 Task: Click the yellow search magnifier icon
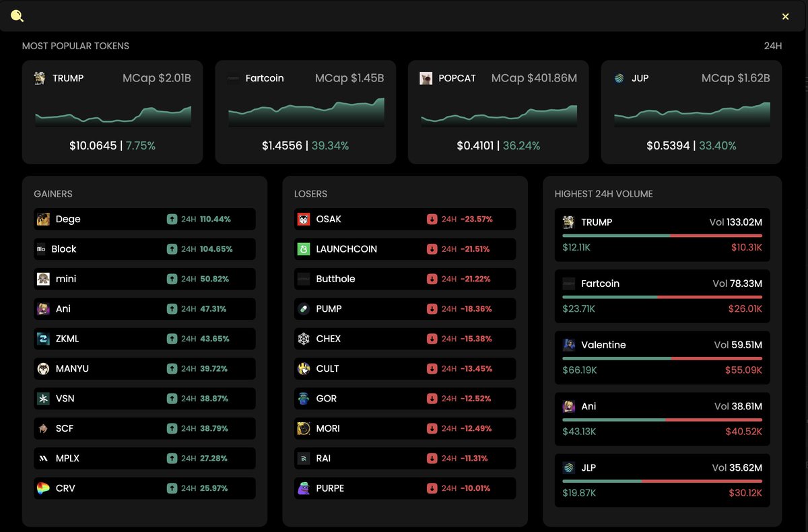pos(18,16)
